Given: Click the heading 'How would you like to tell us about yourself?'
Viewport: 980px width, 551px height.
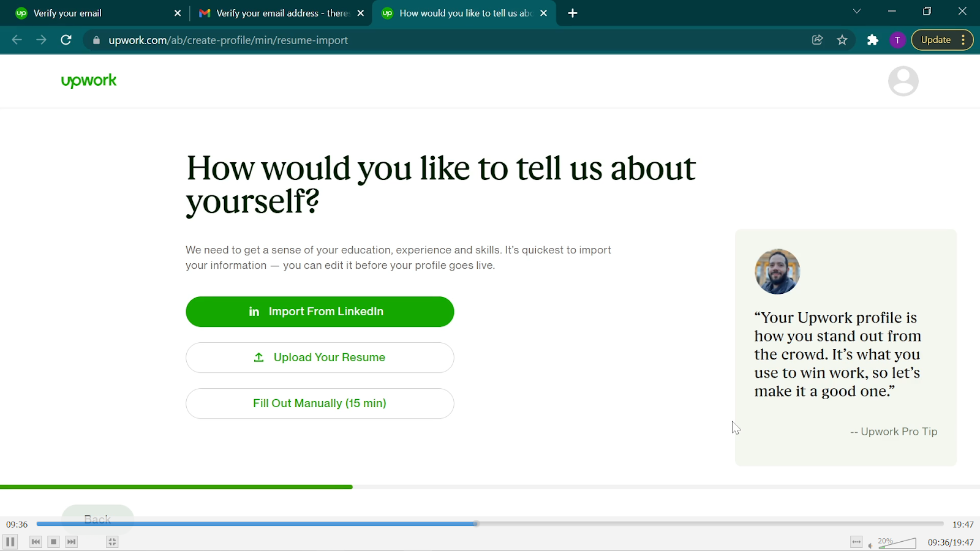Looking at the screenshot, I should [x=441, y=184].
